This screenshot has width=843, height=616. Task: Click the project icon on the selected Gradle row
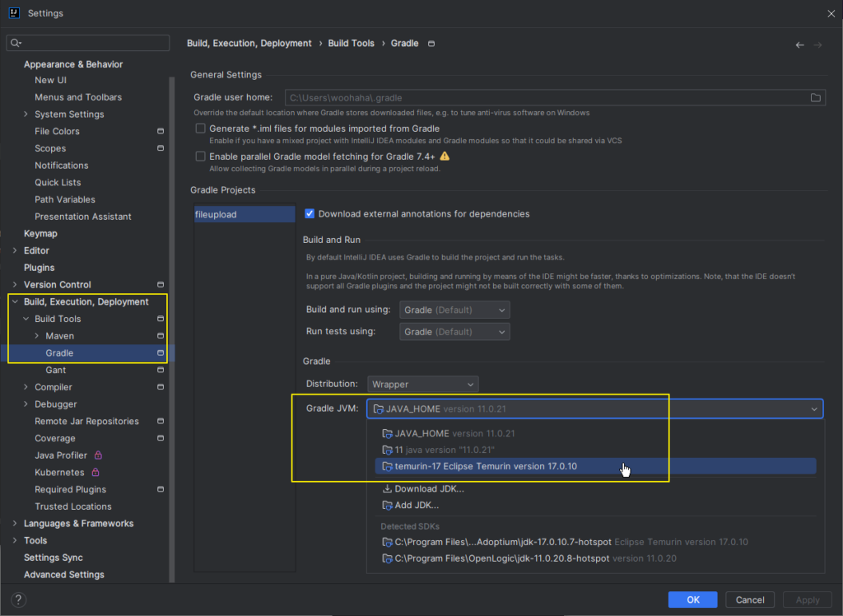pyautogui.click(x=161, y=352)
